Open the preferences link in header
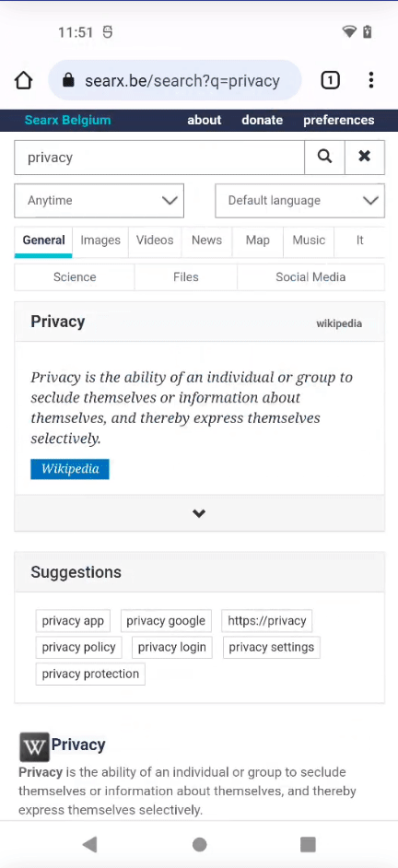 click(x=339, y=120)
